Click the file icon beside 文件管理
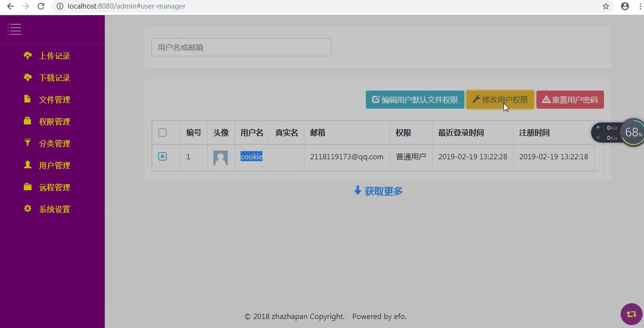This screenshot has width=644, height=328. (x=27, y=99)
